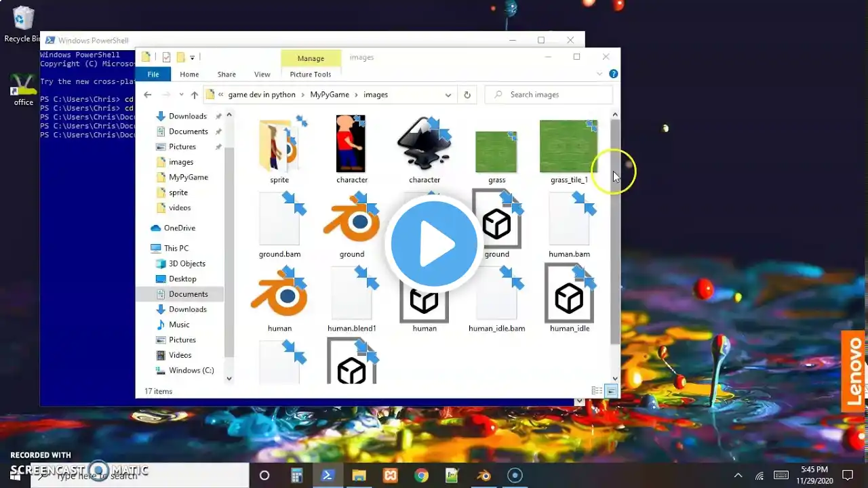Open Music under This PC
868x488 pixels.
point(179,325)
